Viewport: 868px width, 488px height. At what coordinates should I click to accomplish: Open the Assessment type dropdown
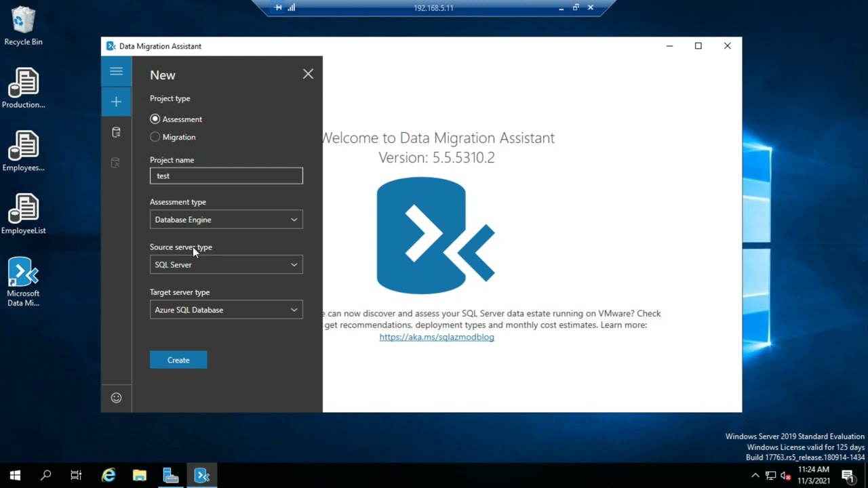(x=226, y=220)
